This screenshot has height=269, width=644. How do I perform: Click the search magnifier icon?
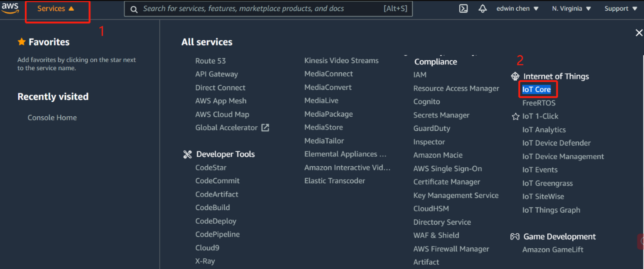134,9
